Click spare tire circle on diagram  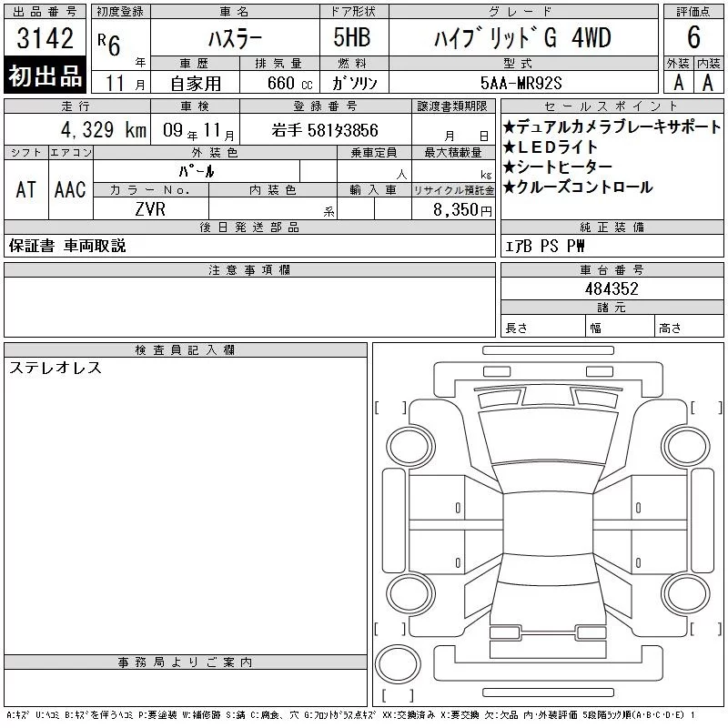[x=398, y=664]
